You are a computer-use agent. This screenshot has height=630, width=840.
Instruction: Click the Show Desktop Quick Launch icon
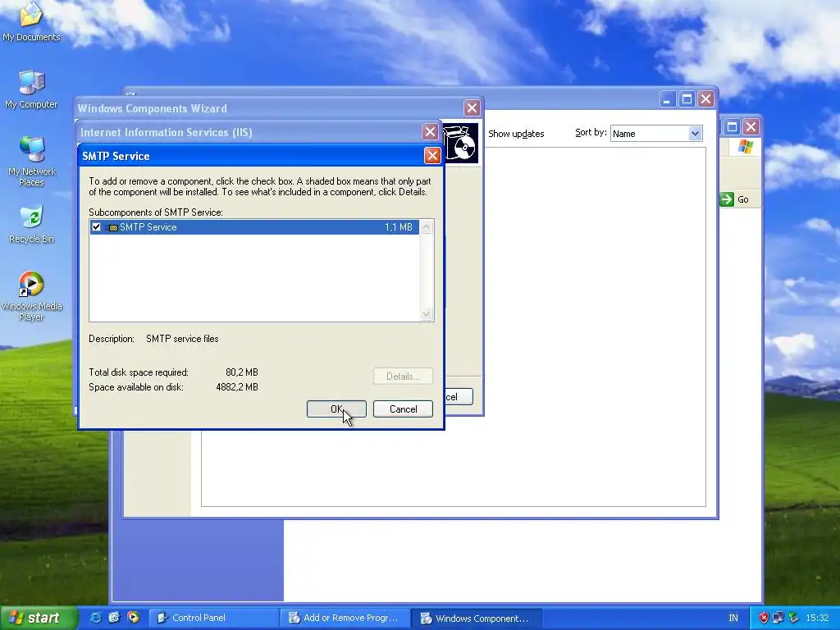114,618
